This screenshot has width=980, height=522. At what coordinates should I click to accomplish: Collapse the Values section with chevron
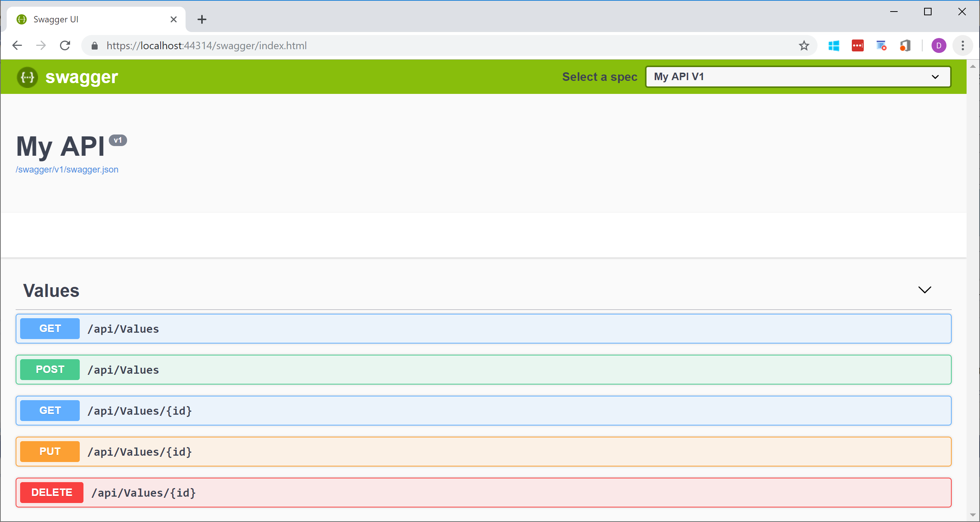pyautogui.click(x=924, y=290)
